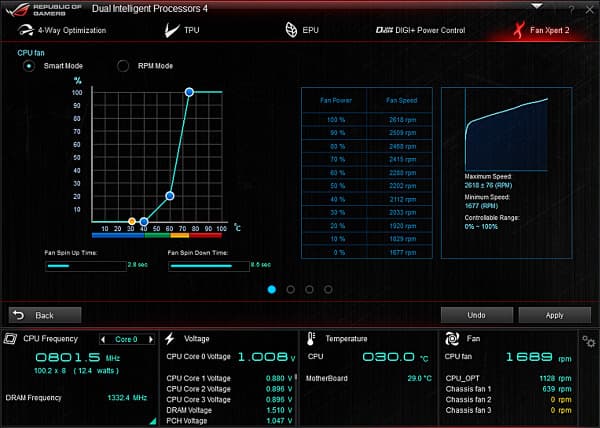Click the MotherBoard 29.0 °C reading

tap(419, 378)
